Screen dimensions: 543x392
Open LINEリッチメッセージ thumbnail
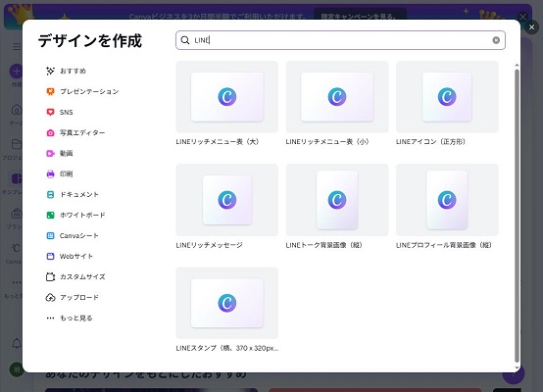click(227, 200)
